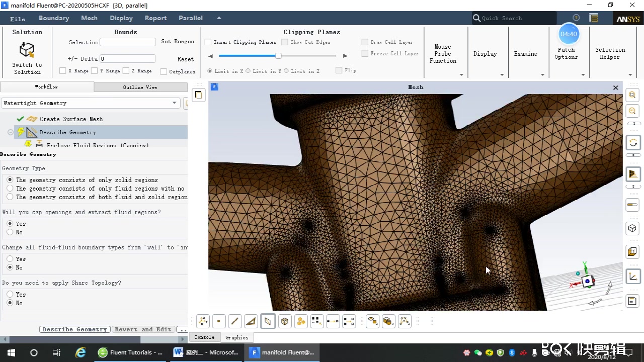644x362 pixels.
Task: Select 'only fluid regions' geometry type
Action: click(10, 189)
